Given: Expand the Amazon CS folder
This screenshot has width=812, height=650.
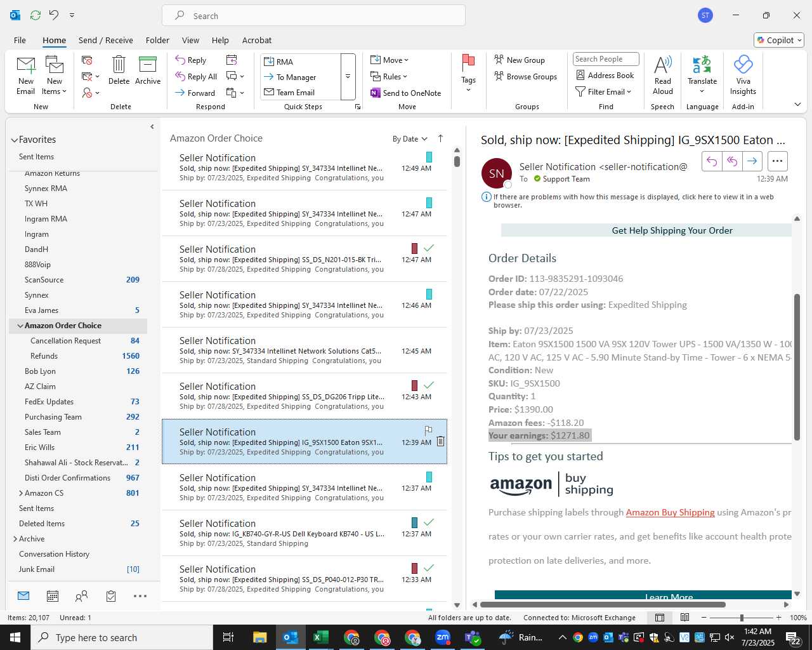Looking at the screenshot, I should [x=21, y=493].
